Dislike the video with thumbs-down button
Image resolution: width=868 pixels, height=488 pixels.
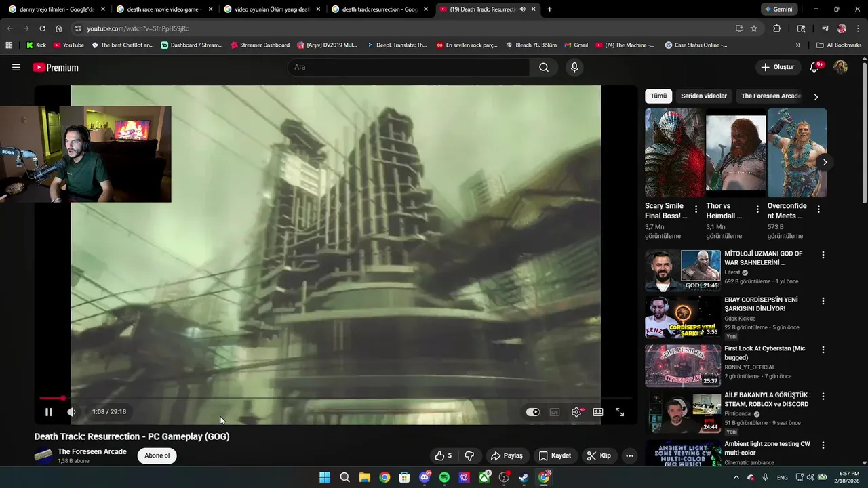(469, 455)
